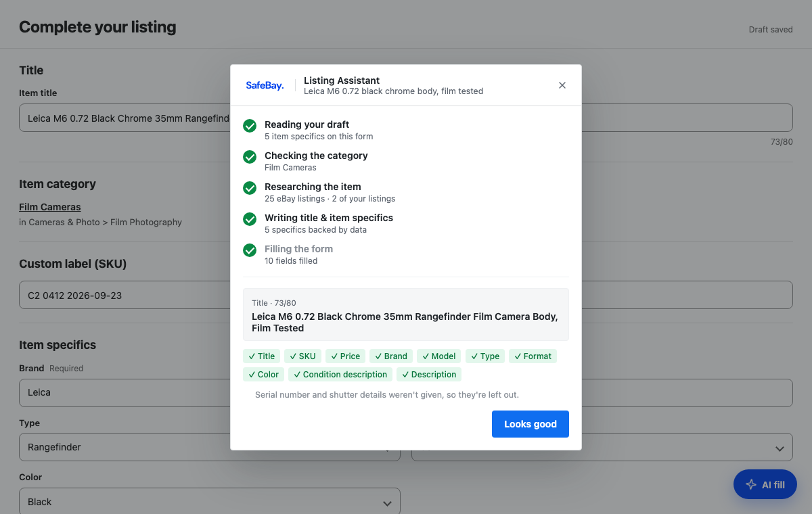Viewport: 812px width, 514px height.
Task: Click the Format chip
Action: pos(533,356)
